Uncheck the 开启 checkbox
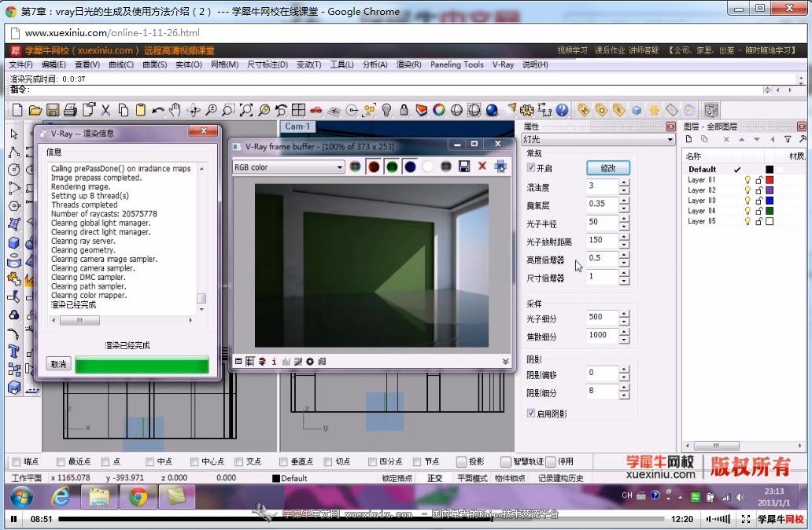Screen dimensions: 812x530 (x=531, y=167)
